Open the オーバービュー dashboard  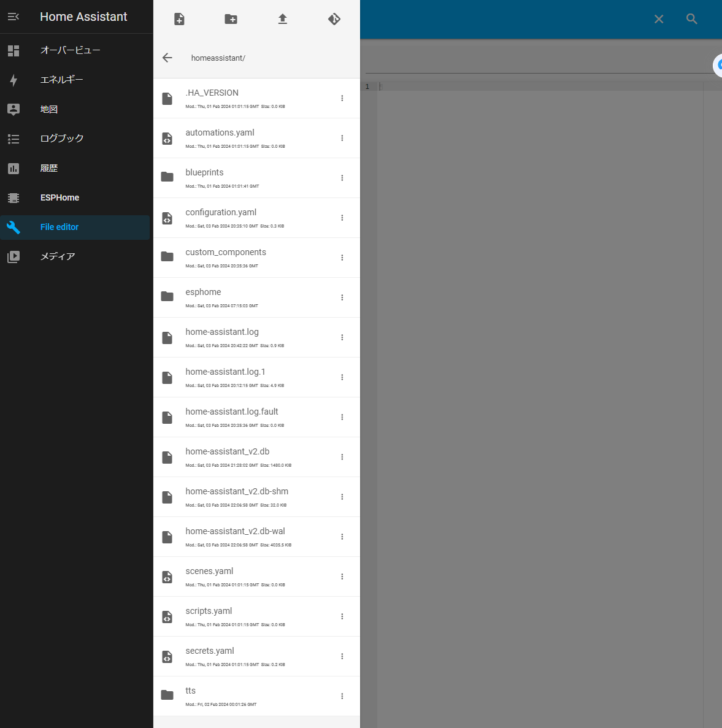click(x=75, y=50)
